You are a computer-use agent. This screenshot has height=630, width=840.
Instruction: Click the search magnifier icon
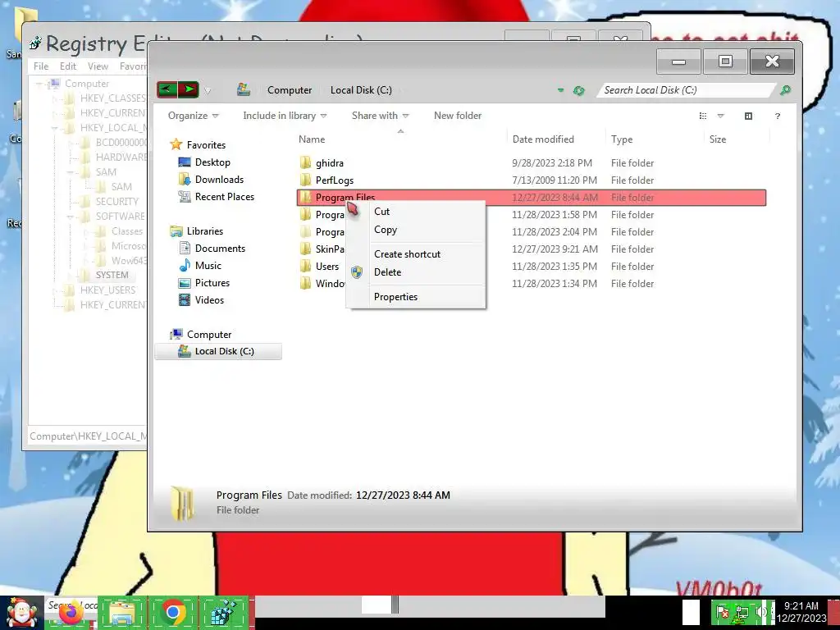(785, 90)
